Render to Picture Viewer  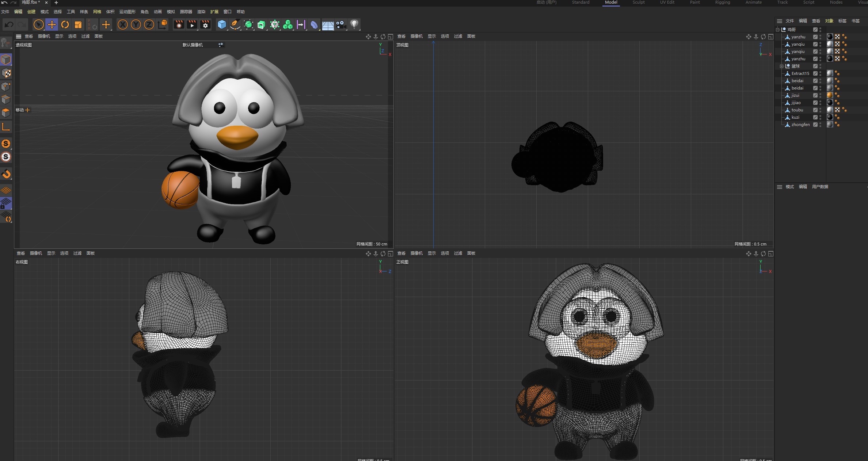(x=192, y=24)
